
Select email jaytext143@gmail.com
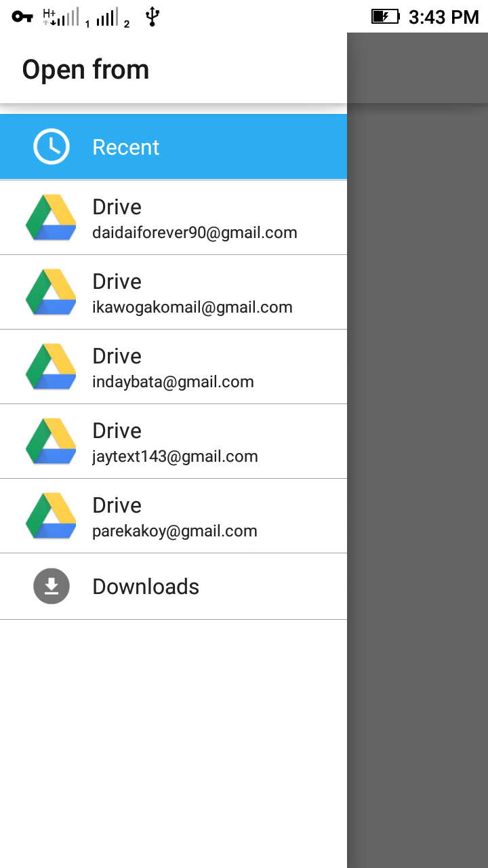[175, 456]
